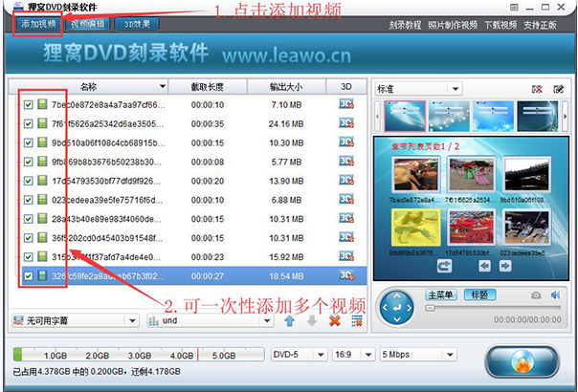578x392 pixels.
Task: Click the 3D icon for the 18.54 MB video
Action: point(346,275)
